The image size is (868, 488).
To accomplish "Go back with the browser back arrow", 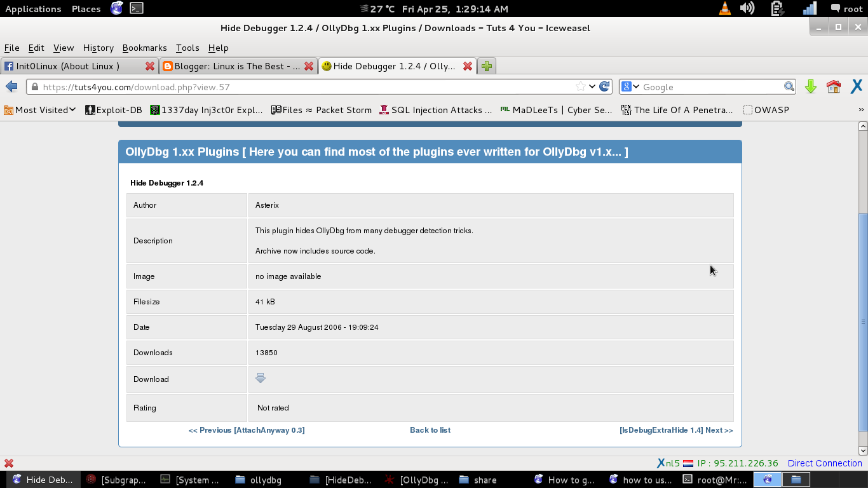I will (11, 87).
